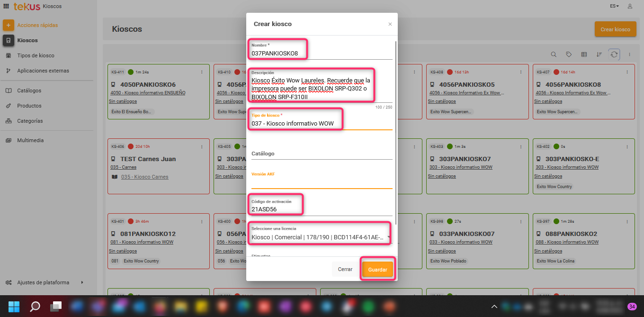Click the Cerrar button
The height and width of the screenshot is (317, 644).
[x=345, y=269]
